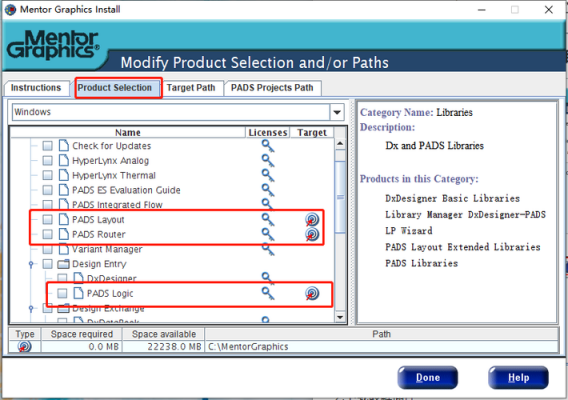Select the Variant Manager row text

pyautogui.click(x=107, y=249)
